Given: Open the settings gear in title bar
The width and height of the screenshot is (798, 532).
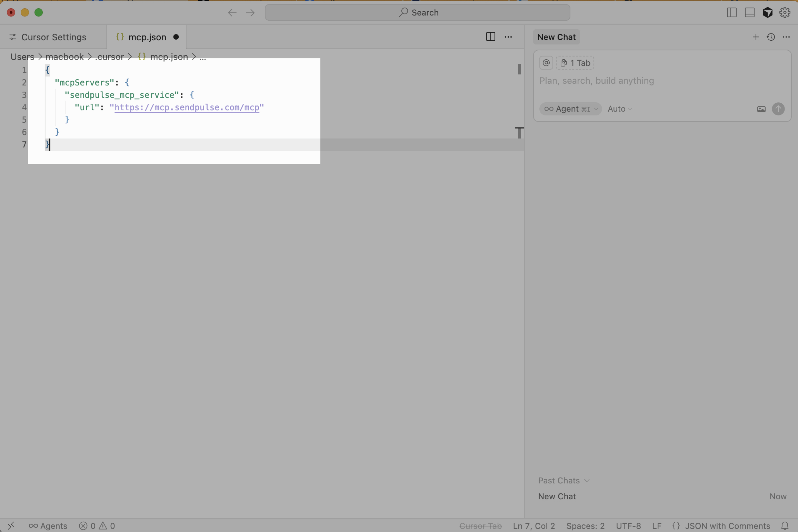Looking at the screenshot, I should [785, 12].
